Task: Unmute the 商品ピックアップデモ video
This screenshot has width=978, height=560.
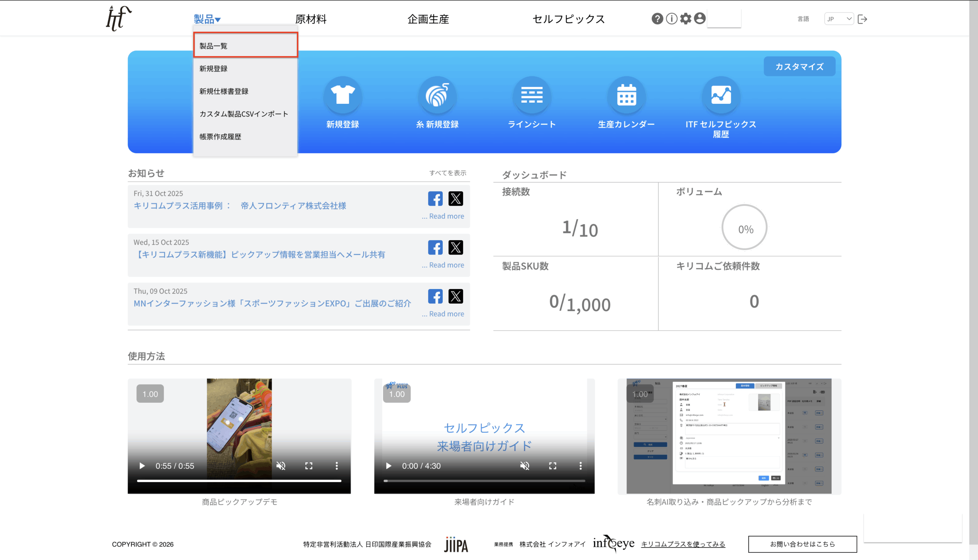Action: click(x=281, y=466)
